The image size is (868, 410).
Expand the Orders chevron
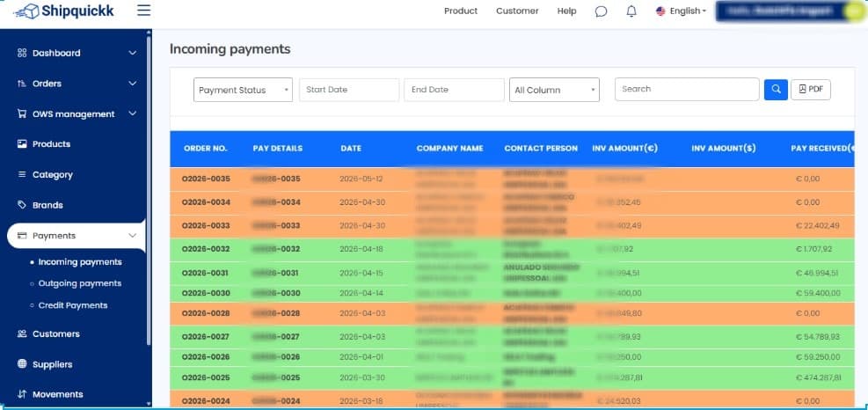(x=132, y=84)
